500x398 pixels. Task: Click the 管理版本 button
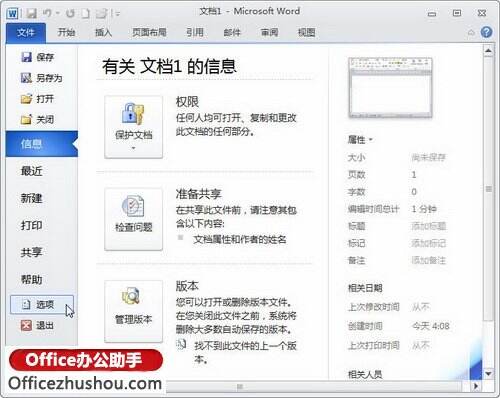tap(133, 311)
